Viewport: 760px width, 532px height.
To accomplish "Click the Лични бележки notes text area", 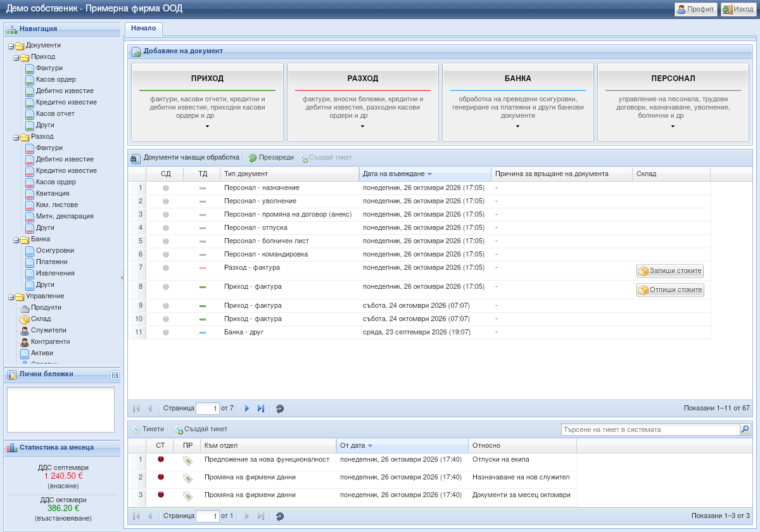I will [61, 410].
